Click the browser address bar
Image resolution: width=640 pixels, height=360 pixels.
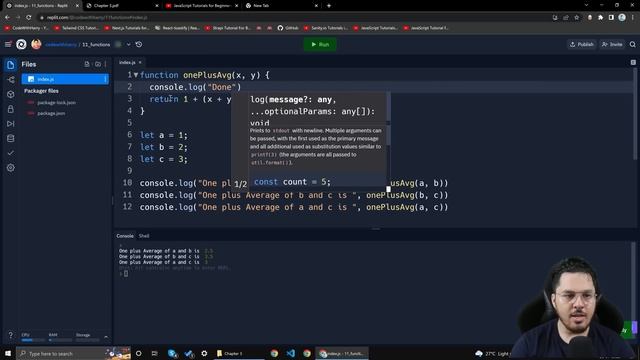click(x=294, y=18)
